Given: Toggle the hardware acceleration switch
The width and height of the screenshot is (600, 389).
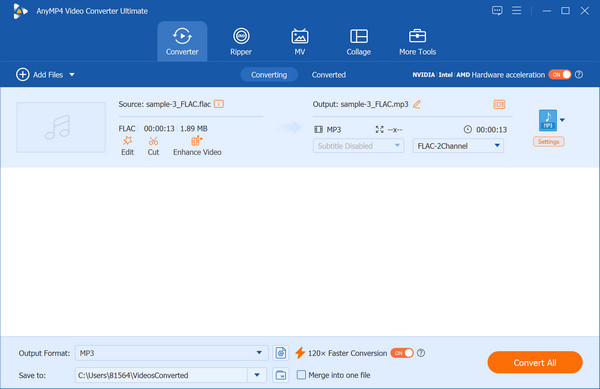Looking at the screenshot, I should [559, 75].
